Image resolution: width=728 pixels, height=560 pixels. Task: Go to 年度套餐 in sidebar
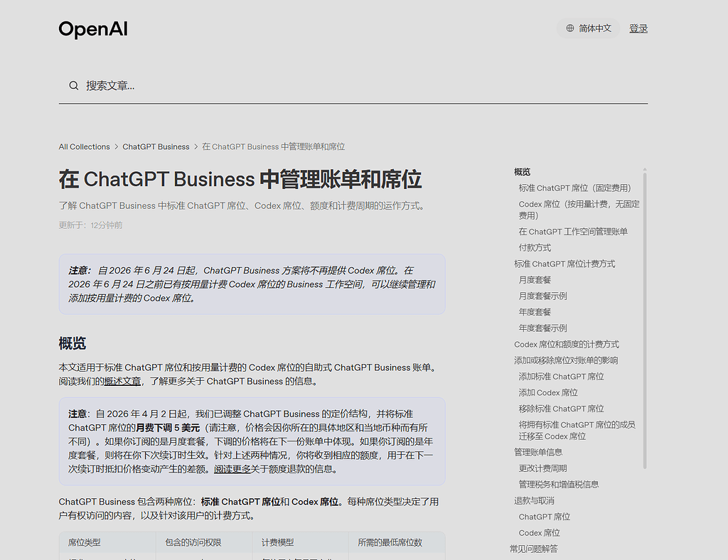(x=535, y=312)
